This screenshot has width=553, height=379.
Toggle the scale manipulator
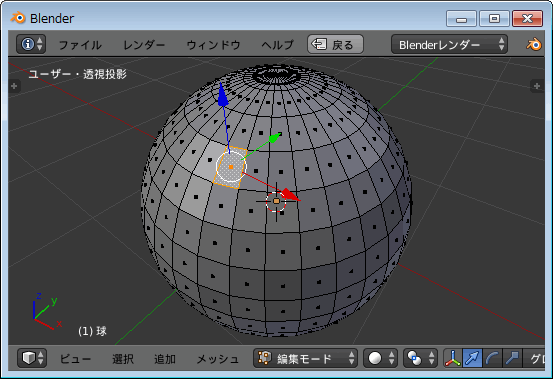[x=512, y=358]
